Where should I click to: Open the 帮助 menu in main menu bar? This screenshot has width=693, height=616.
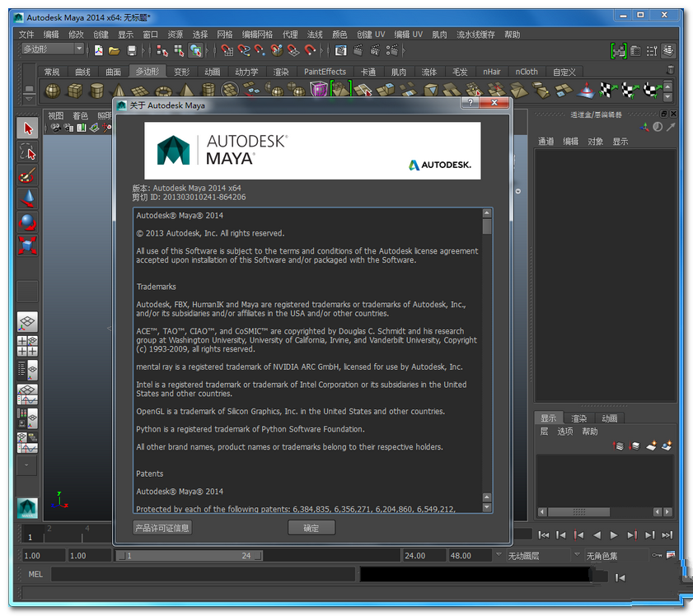[513, 35]
